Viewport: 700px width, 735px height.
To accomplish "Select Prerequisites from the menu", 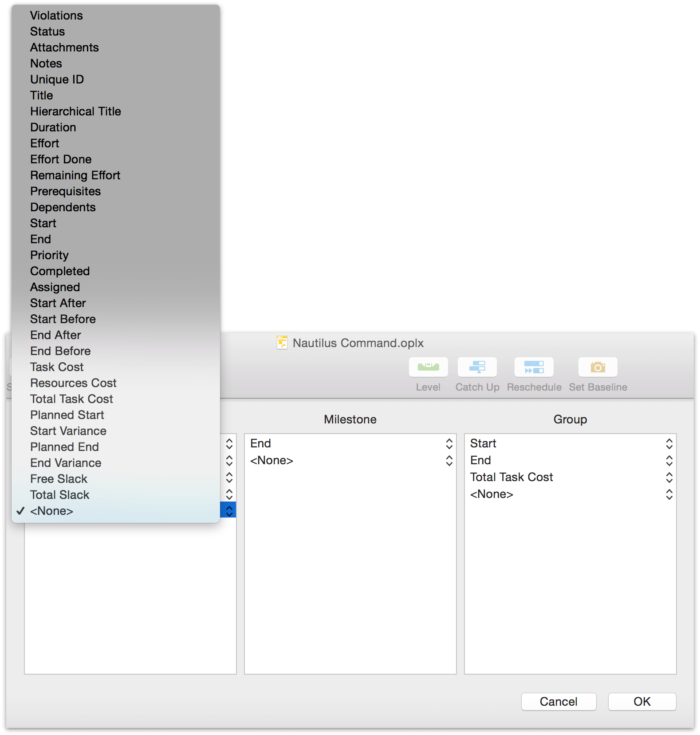I will pyautogui.click(x=116, y=191).
